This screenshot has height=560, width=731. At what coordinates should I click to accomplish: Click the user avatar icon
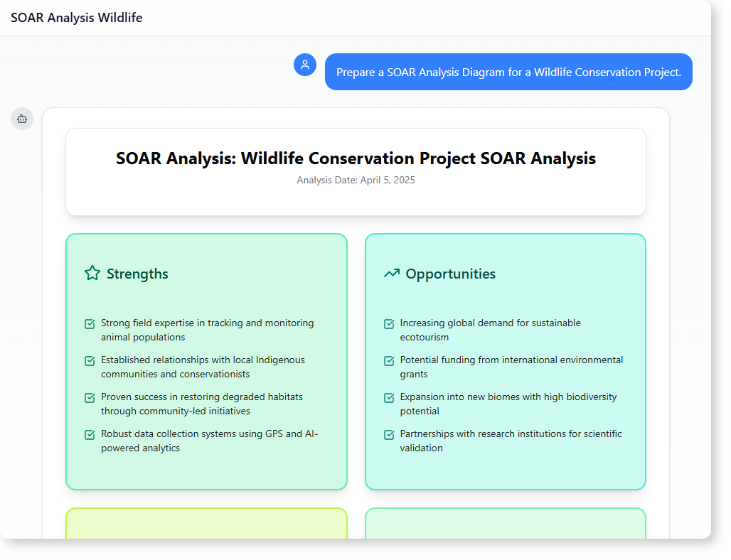(x=305, y=65)
